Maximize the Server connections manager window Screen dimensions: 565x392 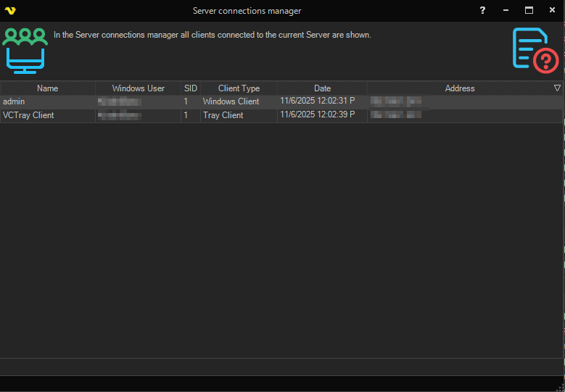click(x=529, y=11)
